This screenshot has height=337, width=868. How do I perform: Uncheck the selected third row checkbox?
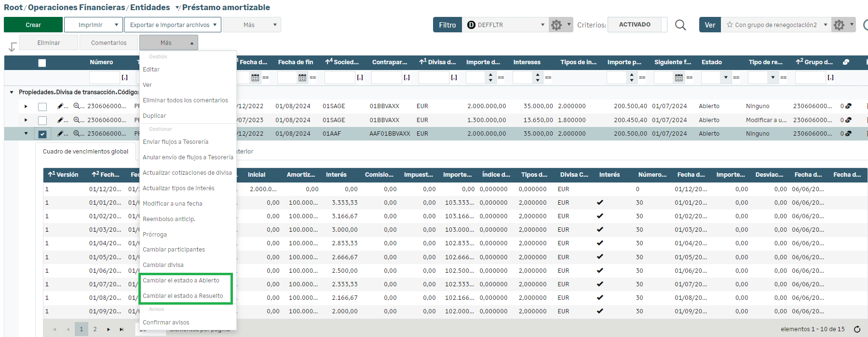pos(42,134)
